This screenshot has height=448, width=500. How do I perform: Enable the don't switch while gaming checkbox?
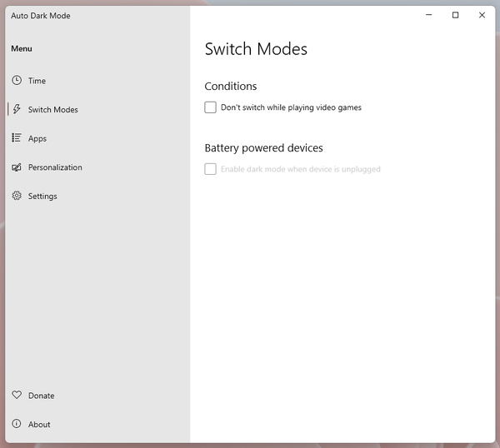211,107
